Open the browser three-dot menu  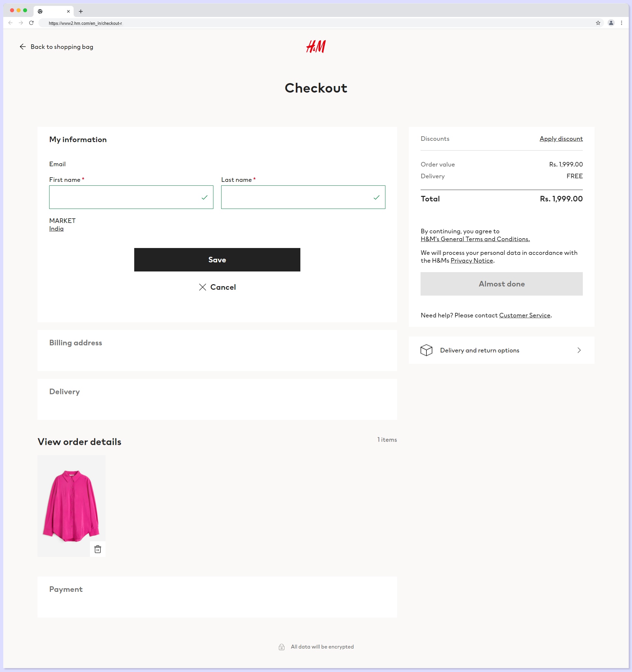pos(621,23)
